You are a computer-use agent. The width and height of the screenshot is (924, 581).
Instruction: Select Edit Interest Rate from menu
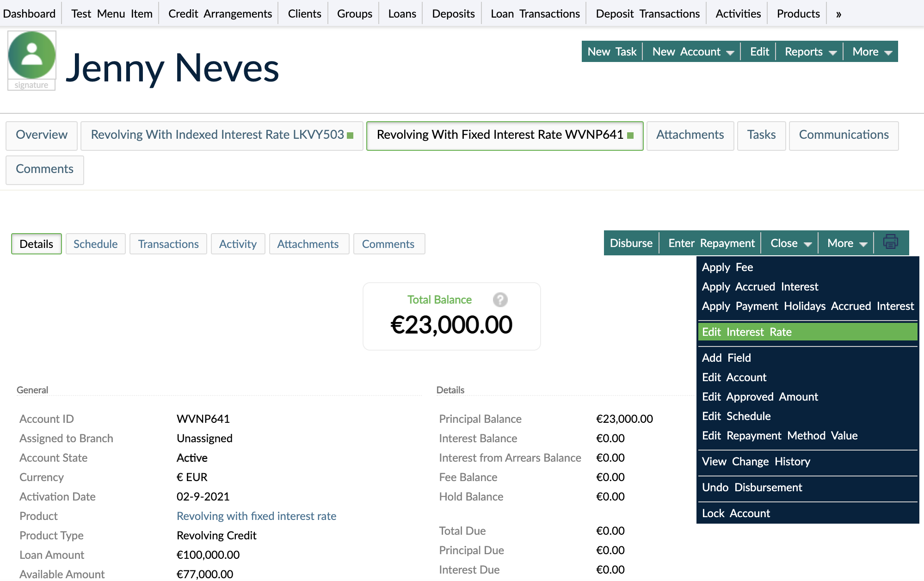pyautogui.click(x=746, y=332)
